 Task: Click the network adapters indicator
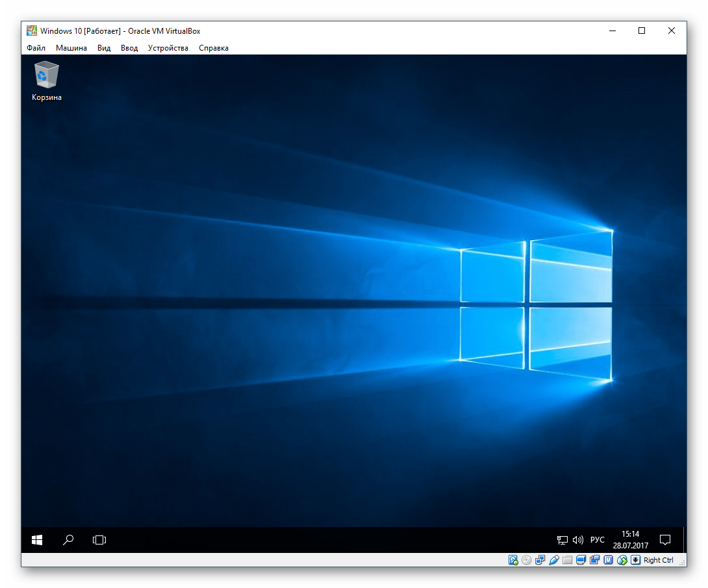[540, 560]
